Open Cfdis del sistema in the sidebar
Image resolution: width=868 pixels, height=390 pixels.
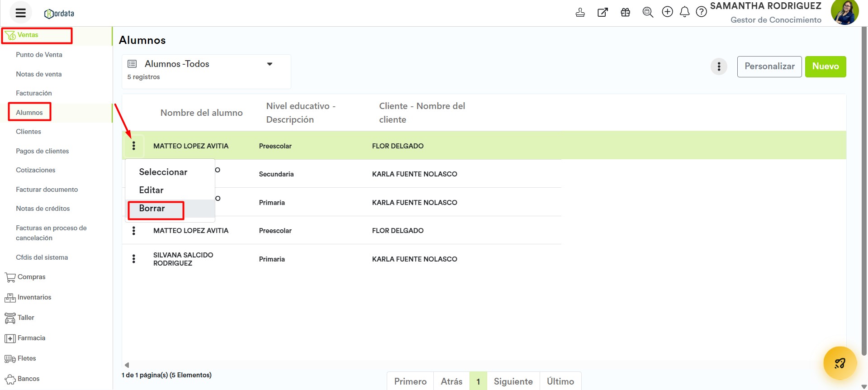(42, 257)
